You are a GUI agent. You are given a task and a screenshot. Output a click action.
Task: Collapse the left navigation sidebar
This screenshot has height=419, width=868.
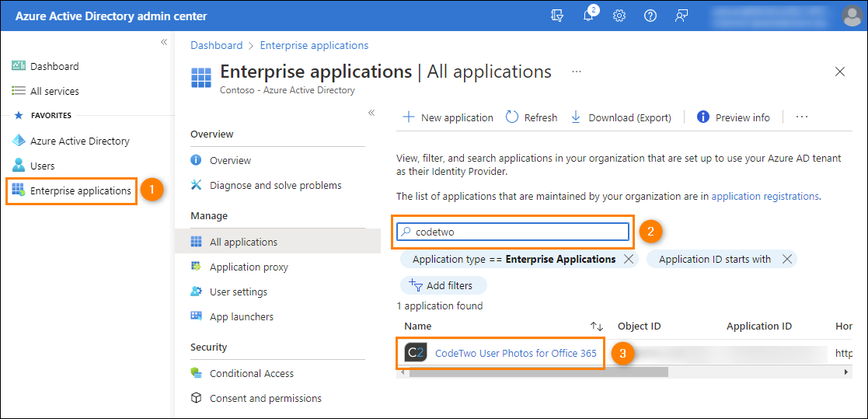click(x=164, y=42)
